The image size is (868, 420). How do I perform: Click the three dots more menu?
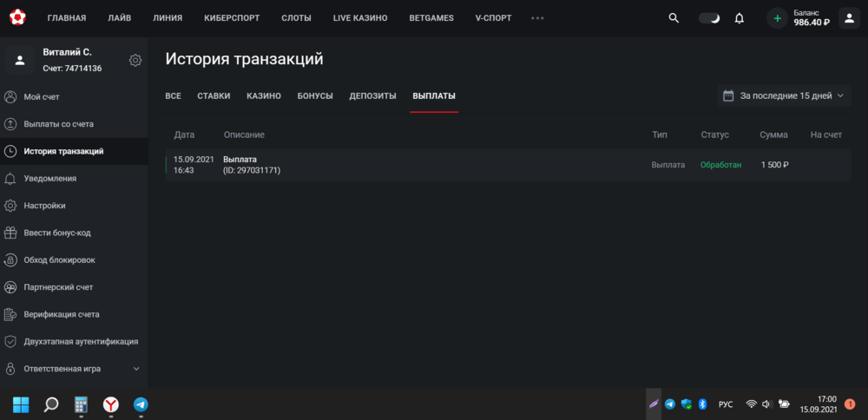pyautogui.click(x=537, y=17)
